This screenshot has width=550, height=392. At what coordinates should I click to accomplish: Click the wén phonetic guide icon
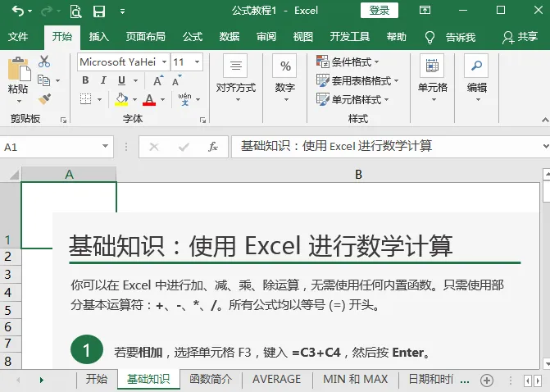(x=184, y=99)
